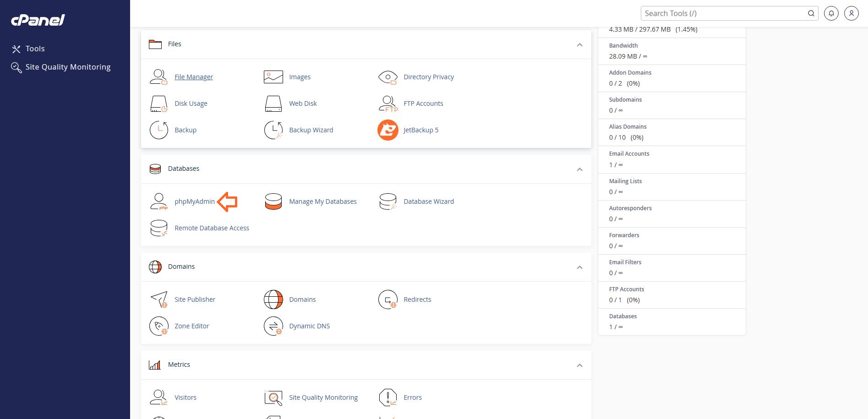The width and height of the screenshot is (868, 419).
Task: Collapse the Databases section chevron
Action: tap(579, 169)
